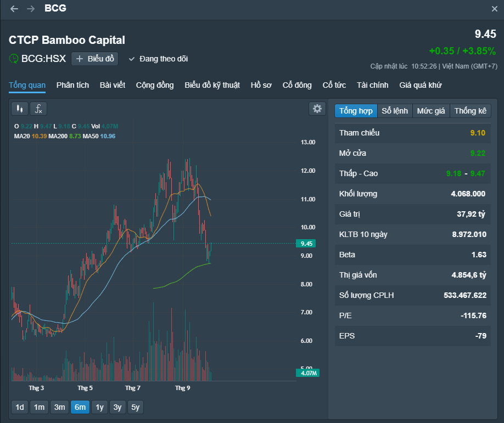Switch to the Phân tích tab
This screenshot has height=423, width=504.
tap(72, 85)
